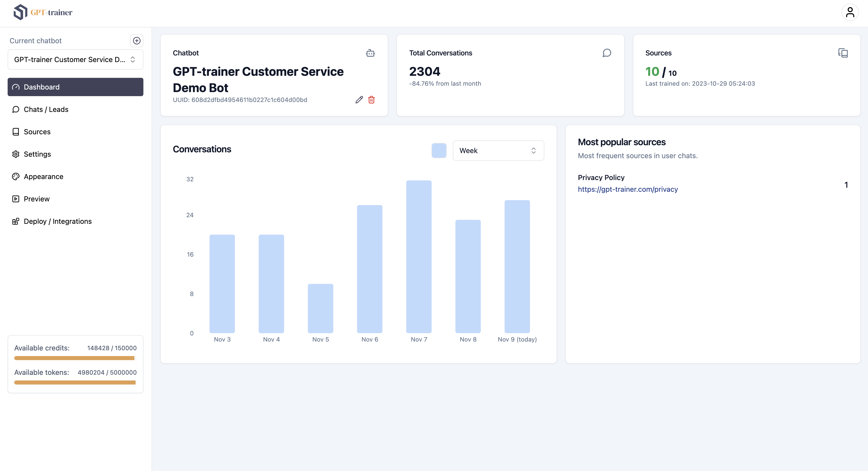Screen dimensions: 868x471
Task: Open the current chatbot selector dropdown
Action: click(75, 59)
